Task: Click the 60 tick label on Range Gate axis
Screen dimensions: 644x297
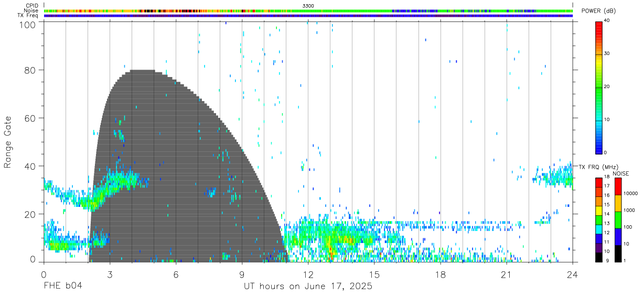Action: [29, 118]
